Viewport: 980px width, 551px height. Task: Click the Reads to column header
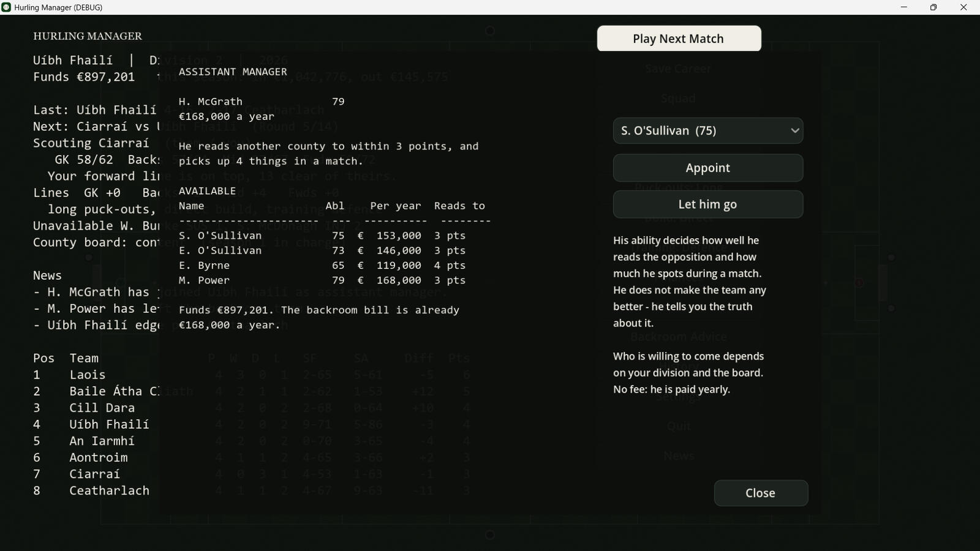click(x=459, y=206)
